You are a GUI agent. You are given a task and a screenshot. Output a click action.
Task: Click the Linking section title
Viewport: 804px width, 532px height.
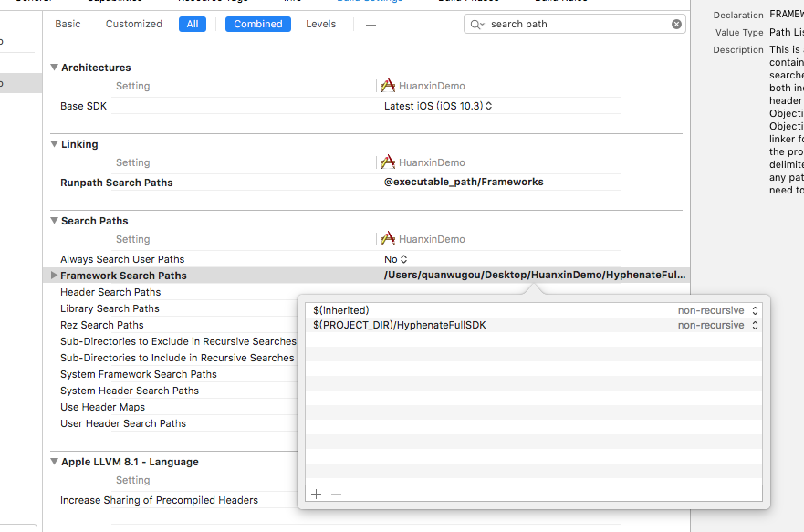[x=79, y=144]
